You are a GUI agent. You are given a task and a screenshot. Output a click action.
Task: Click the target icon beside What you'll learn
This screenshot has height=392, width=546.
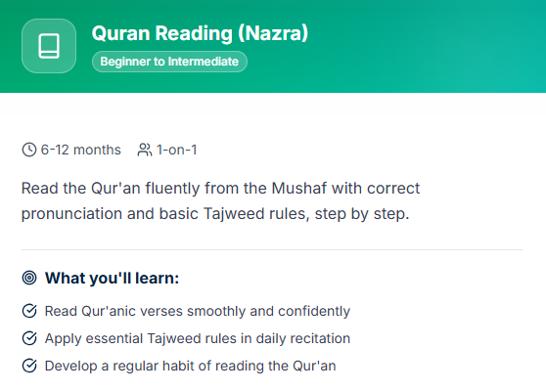pyautogui.click(x=29, y=278)
